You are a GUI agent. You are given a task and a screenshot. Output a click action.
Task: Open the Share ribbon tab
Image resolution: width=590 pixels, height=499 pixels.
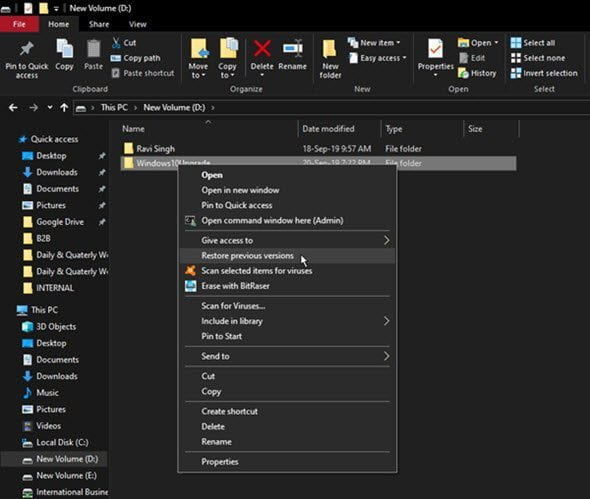point(99,24)
